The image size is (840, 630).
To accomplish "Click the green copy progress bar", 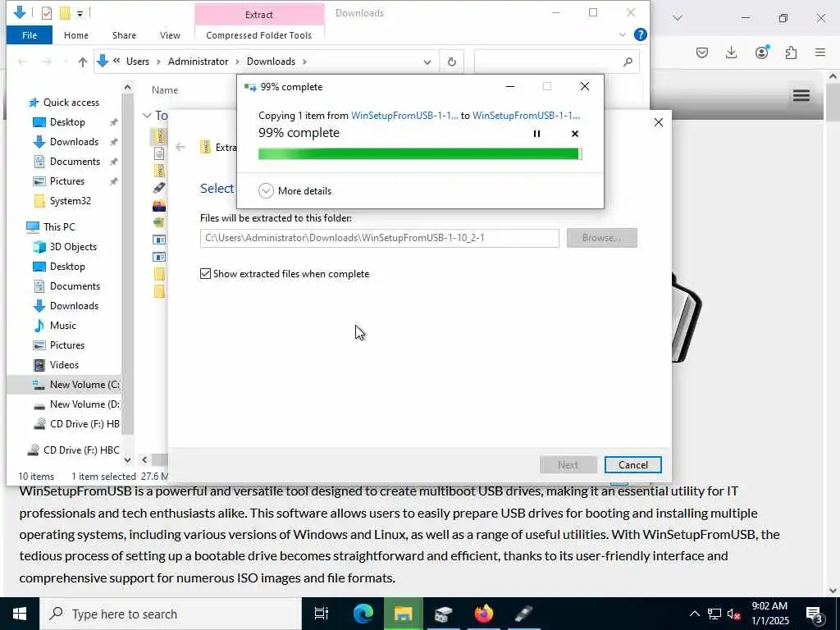I will 420,154.
